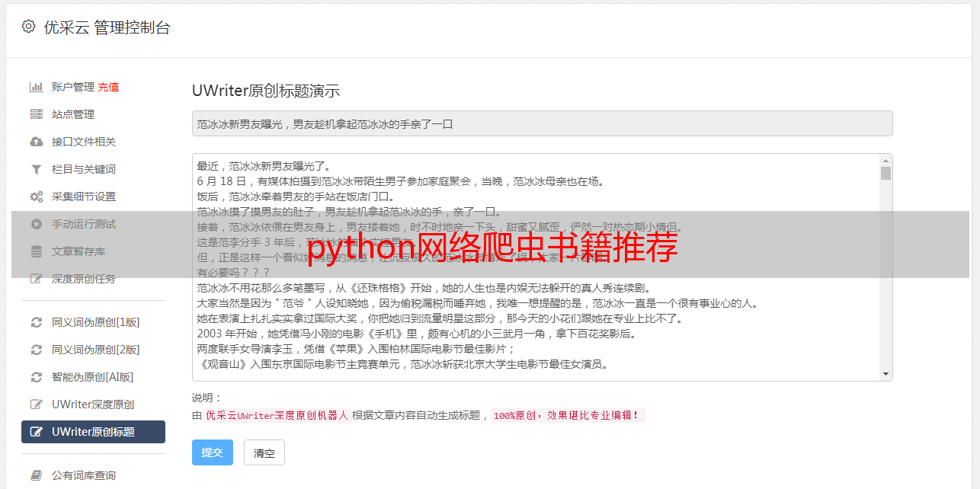Click the textarea scrollbar up arrow
The height and width of the screenshot is (489, 980).
coord(886,161)
